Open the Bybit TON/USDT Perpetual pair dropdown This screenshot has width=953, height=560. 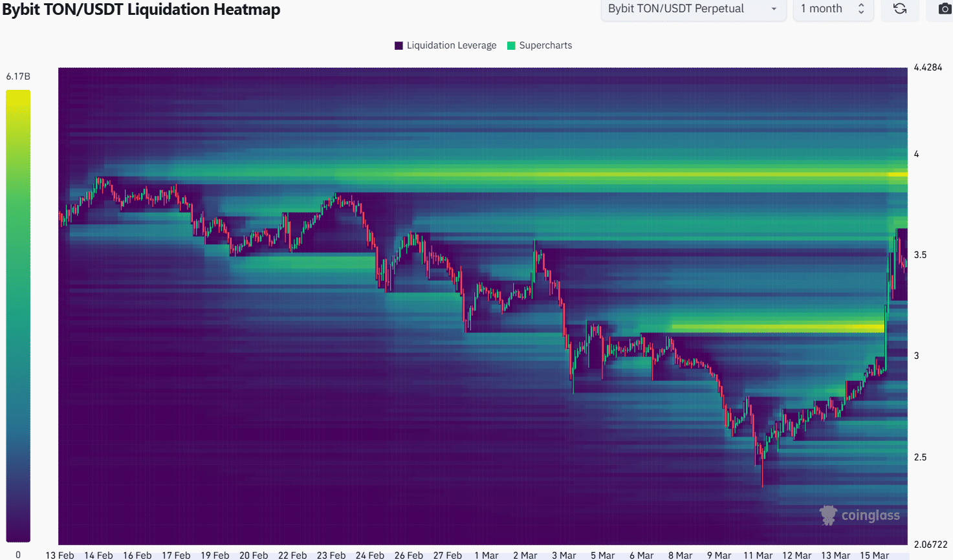(694, 9)
